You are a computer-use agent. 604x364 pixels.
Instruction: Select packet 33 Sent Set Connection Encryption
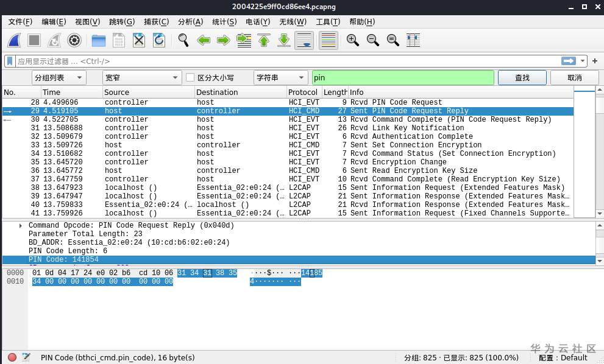pyautogui.click(x=288, y=145)
